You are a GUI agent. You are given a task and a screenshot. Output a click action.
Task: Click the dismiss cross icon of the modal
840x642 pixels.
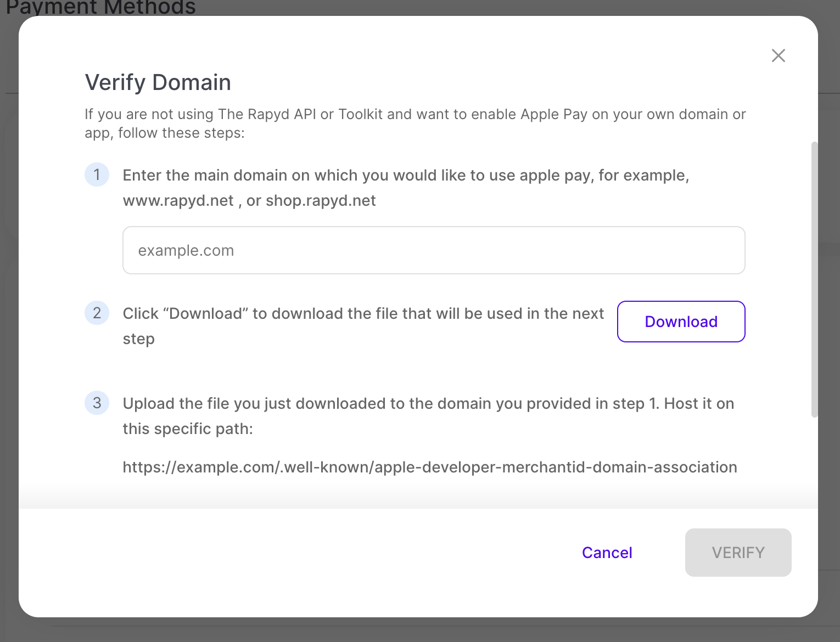click(778, 55)
